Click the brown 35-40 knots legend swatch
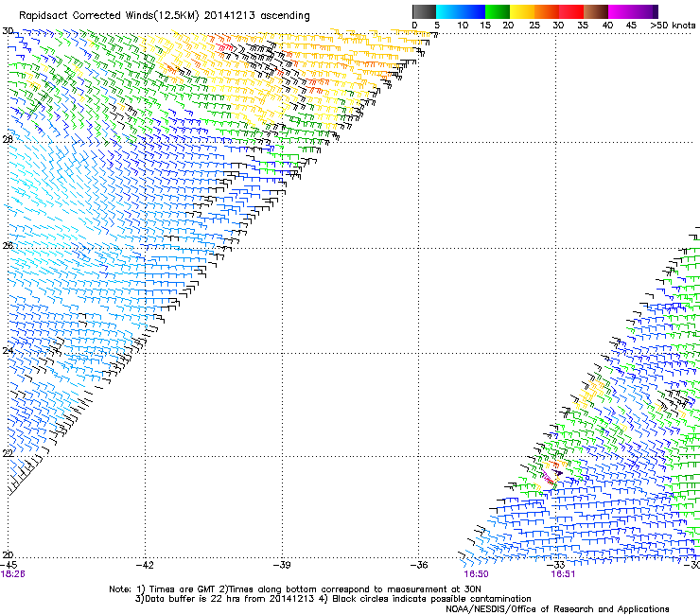Screen dimensions: 700x615 click(x=596, y=11)
